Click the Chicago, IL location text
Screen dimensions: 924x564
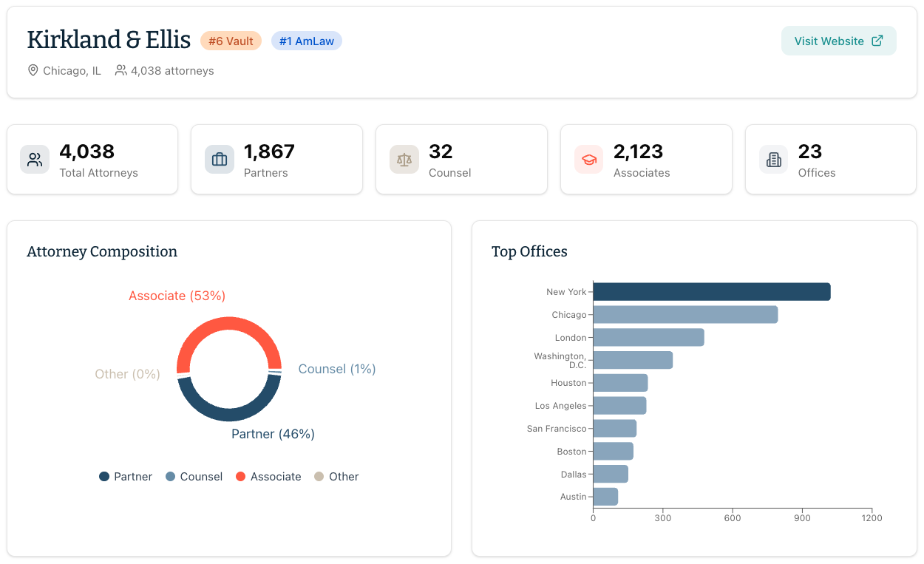(x=72, y=71)
